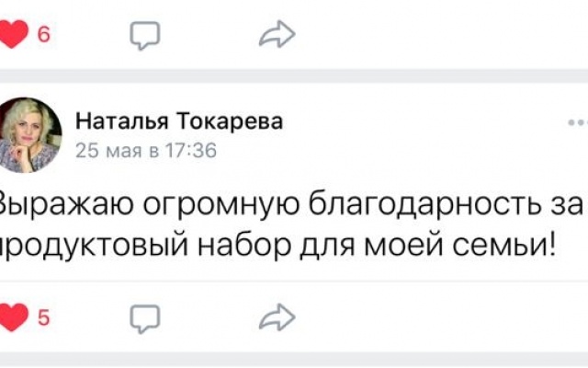Screen dimensions: 588x368
Task: Open comments on the 6-likes post
Action: pyautogui.click(x=144, y=36)
